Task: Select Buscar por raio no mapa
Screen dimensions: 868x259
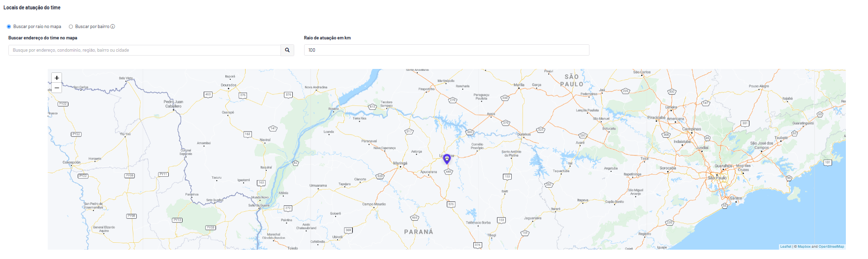Action: pos(9,27)
